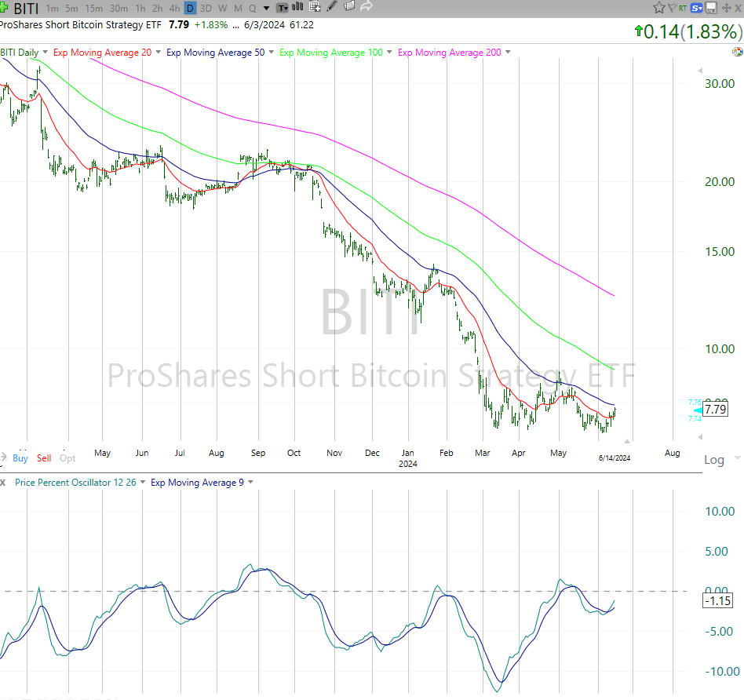
Task: Click the star favorites icon
Action: click(x=660, y=7)
